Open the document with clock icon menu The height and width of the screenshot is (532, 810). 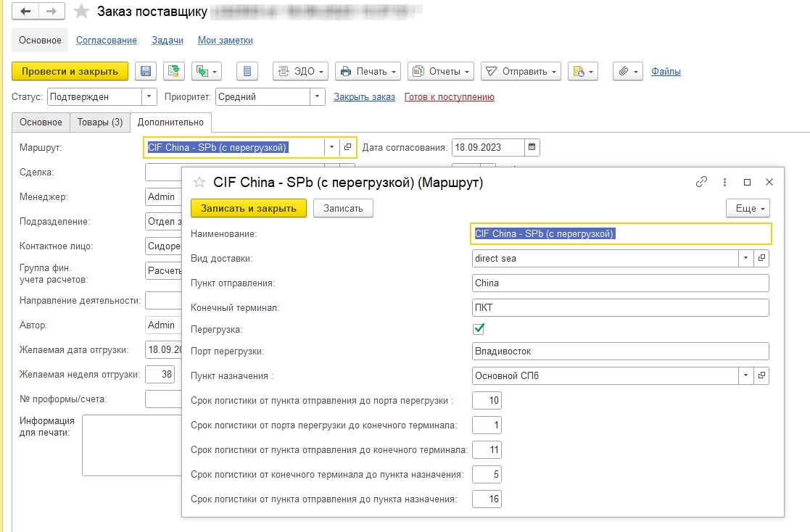[583, 71]
